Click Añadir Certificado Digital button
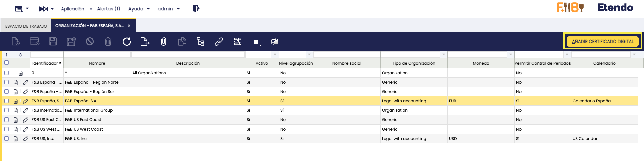Screen dimensions: 644x161 click(602, 41)
